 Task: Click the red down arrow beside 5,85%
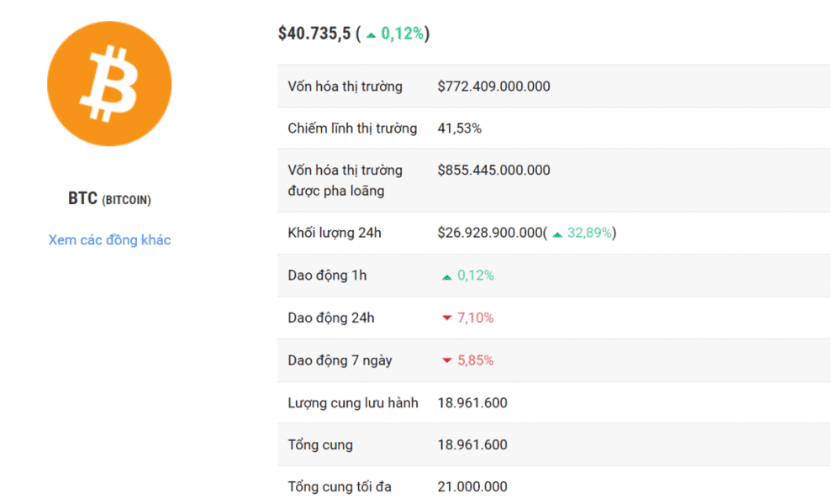(447, 360)
